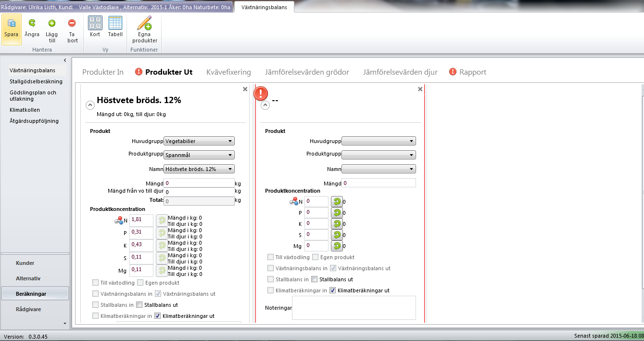Screen dimensions: 644x341
Task: Toggle Klimatberäkningar ut in empty card
Action: click(333, 290)
